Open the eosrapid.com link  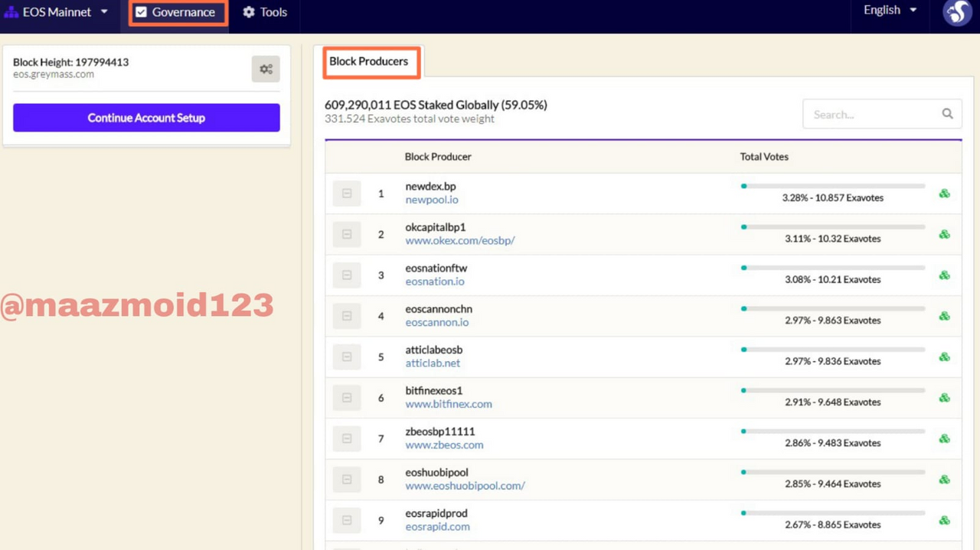coord(437,527)
